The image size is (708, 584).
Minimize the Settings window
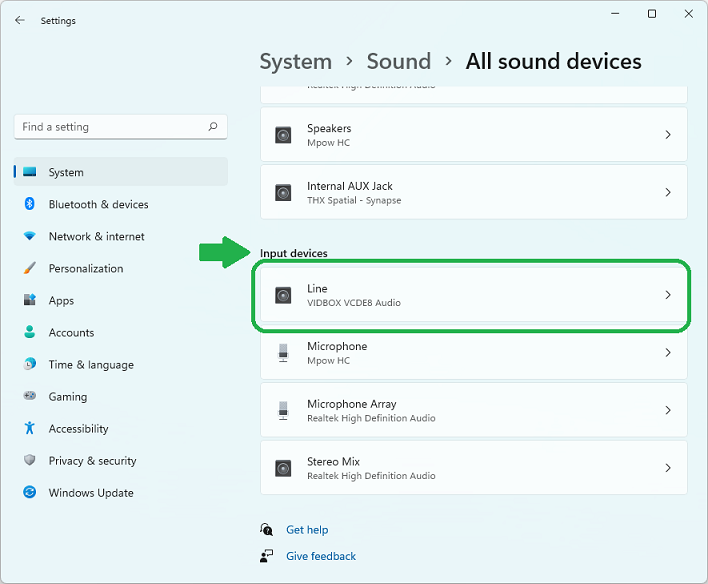[x=615, y=14]
